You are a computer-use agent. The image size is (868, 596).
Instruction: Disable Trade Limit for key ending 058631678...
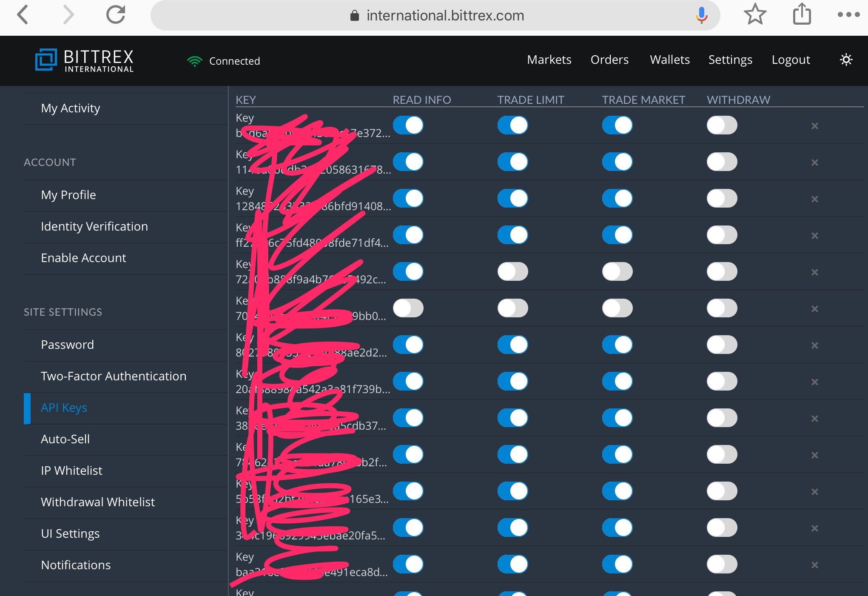point(513,162)
